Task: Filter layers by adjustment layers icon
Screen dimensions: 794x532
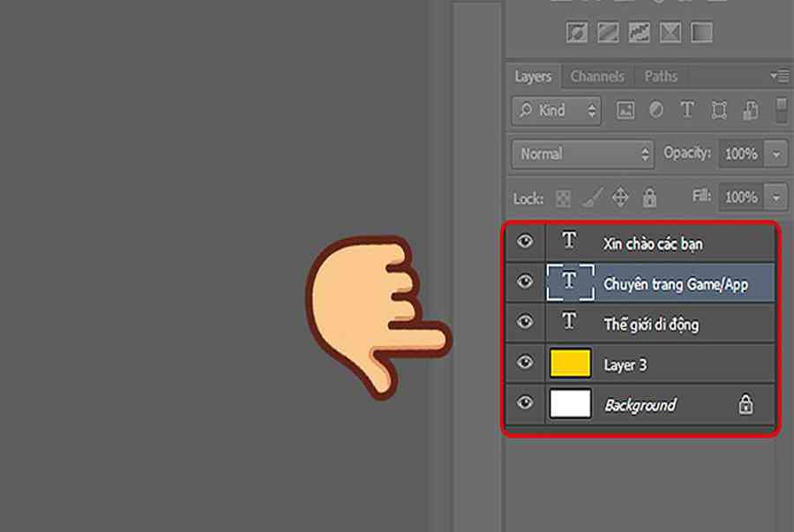Action: pos(656,110)
